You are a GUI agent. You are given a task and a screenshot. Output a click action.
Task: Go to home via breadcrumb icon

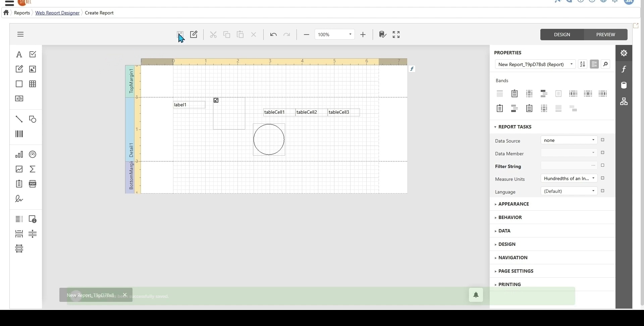click(x=6, y=13)
